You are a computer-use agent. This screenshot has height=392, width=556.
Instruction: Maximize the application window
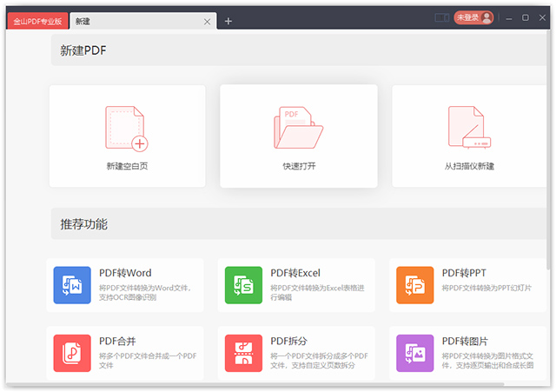[526, 17]
